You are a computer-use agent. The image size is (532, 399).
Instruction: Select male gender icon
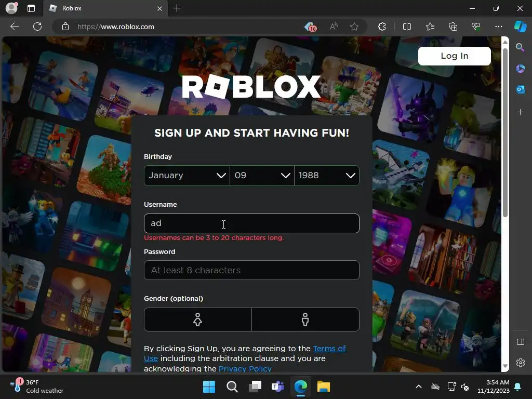(305, 320)
